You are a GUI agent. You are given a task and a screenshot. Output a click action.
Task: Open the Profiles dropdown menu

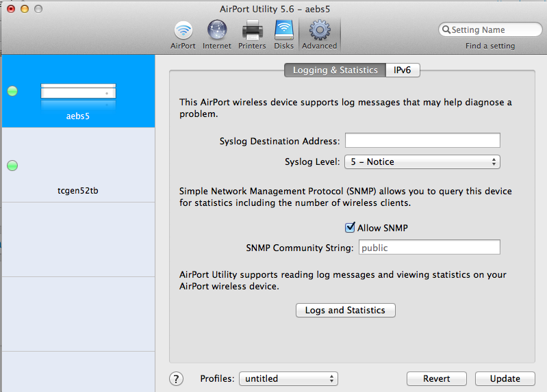tap(288, 378)
